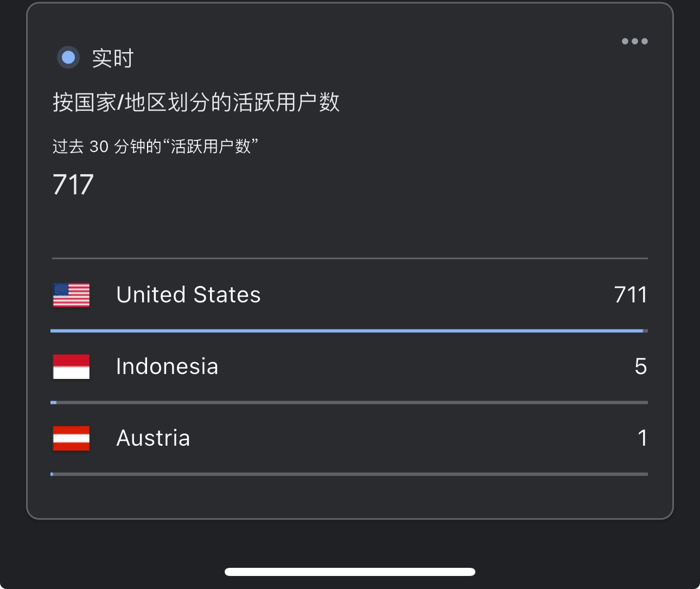Click the 717 total active users number
The width and height of the screenshot is (700, 589).
tap(73, 185)
